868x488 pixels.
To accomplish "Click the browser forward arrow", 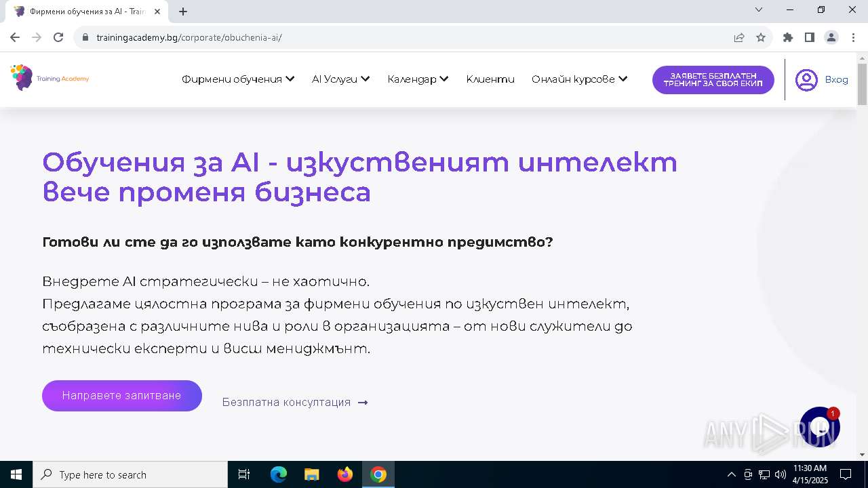I will [37, 37].
